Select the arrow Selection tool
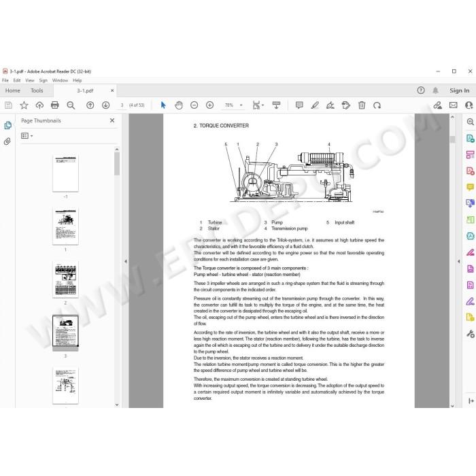476x476 pixels. (x=163, y=105)
